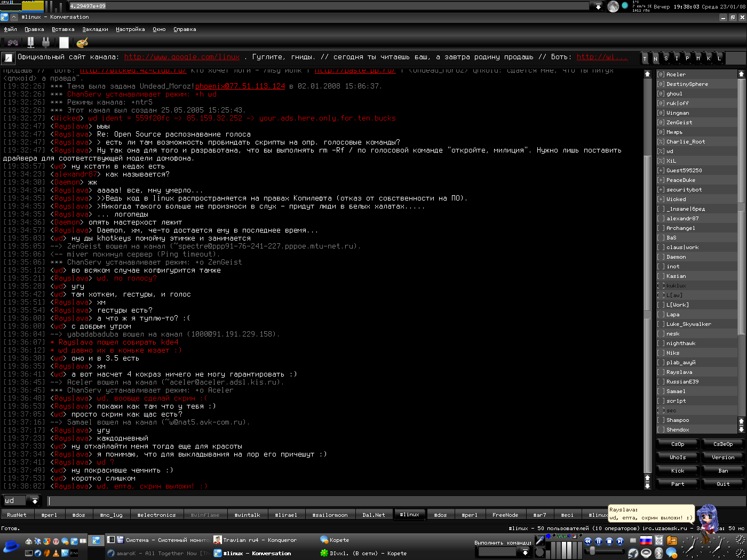This screenshot has height=560, width=747.
Task: Open the Закладки menu
Action: pos(95,29)
